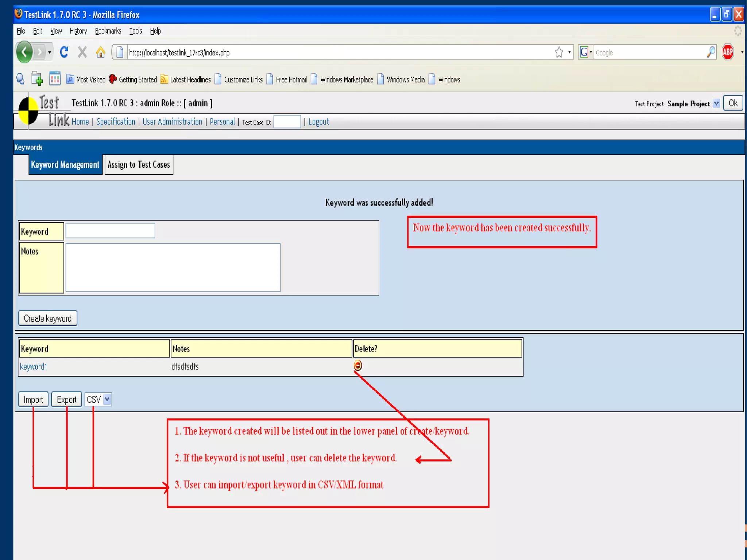Open the Help menu
747x560 pixels.
pos(155,31)
